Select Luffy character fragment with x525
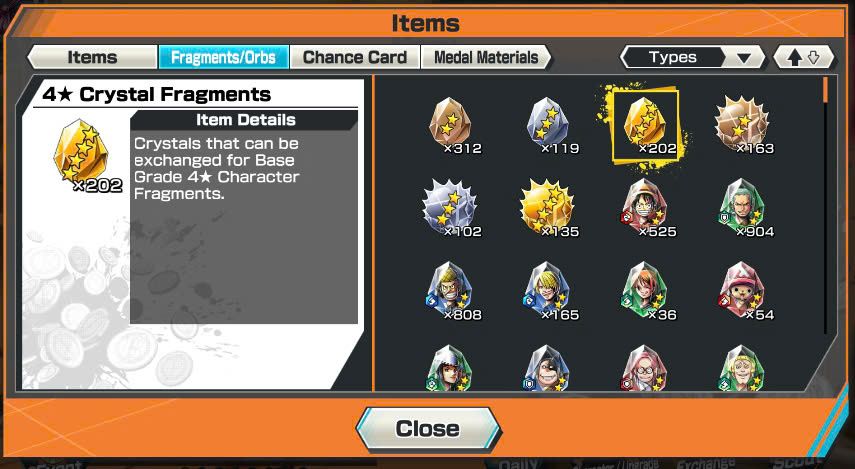Image resolution: width=855 pixels, height=469 pixels. point(646,208)
